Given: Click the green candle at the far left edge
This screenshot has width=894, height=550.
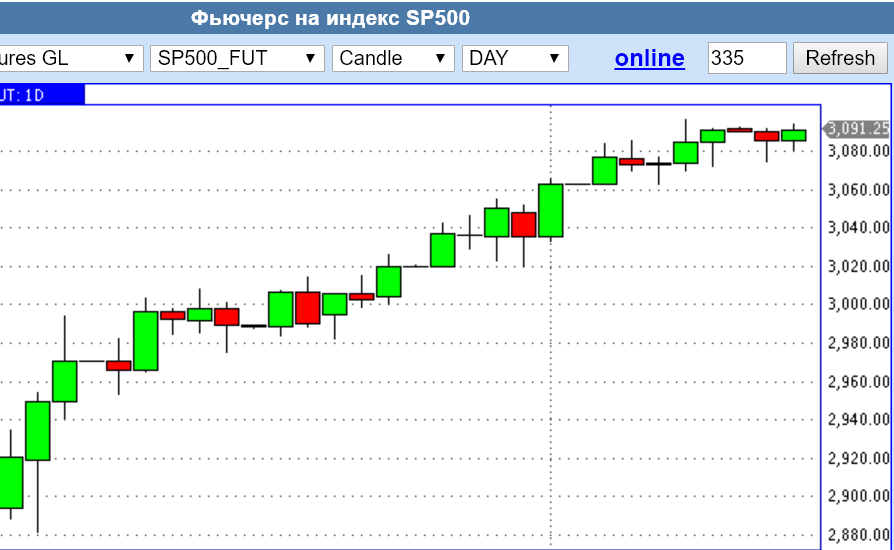Looking at the screenshot, I should 10,482.
